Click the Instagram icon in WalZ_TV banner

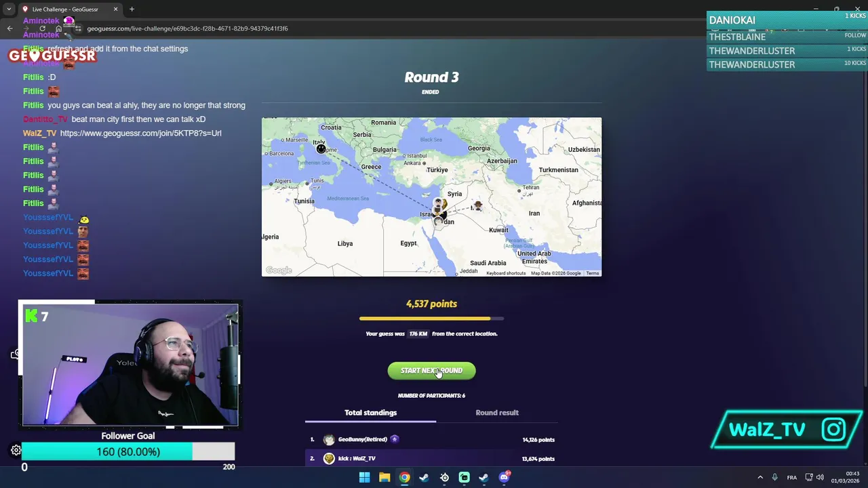(833, 429)
